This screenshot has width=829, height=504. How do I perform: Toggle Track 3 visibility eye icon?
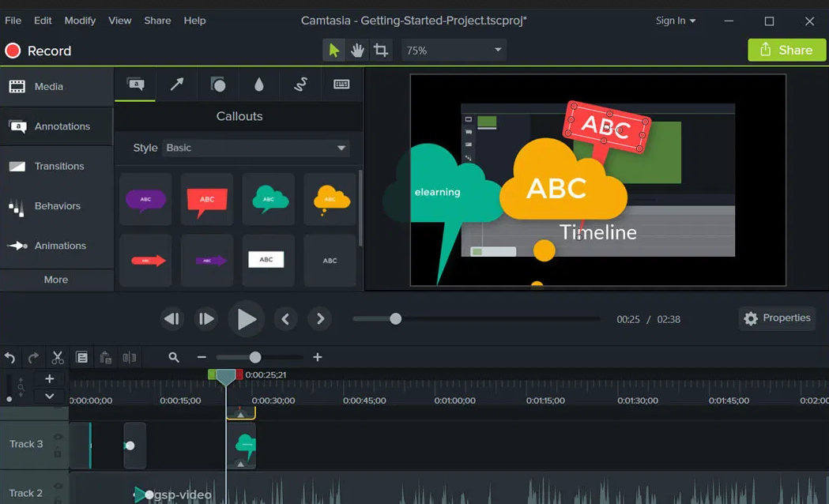click(58, 437)
